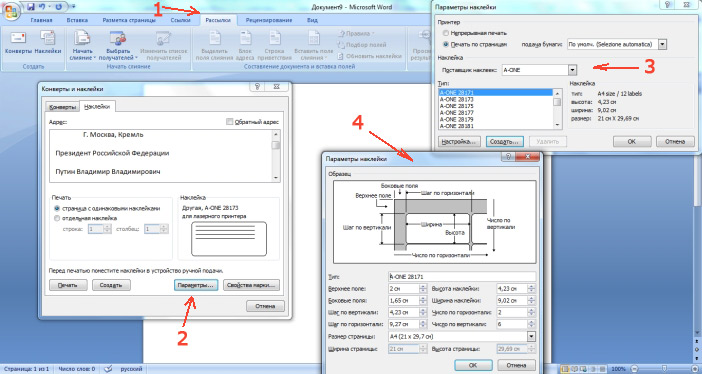Choose the Непрерывная печать radio option

tap(445, 33)
